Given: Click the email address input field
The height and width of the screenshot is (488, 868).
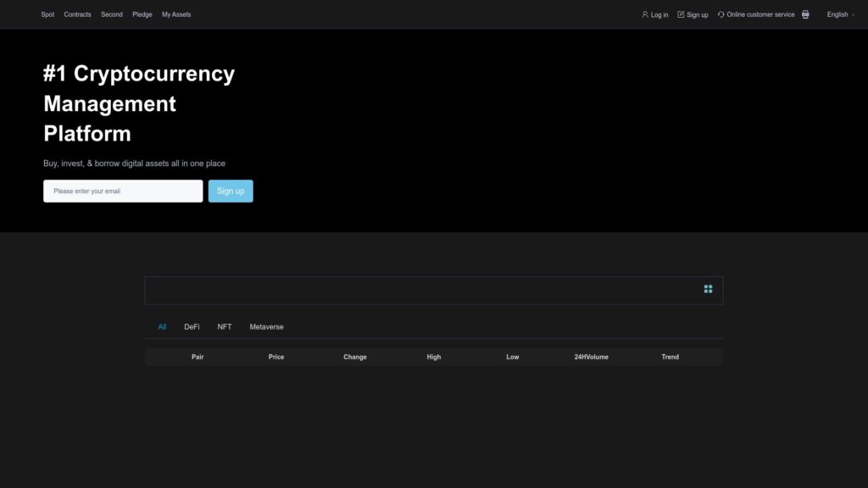Looking at the screenshot, I should [x=123, y=191].
